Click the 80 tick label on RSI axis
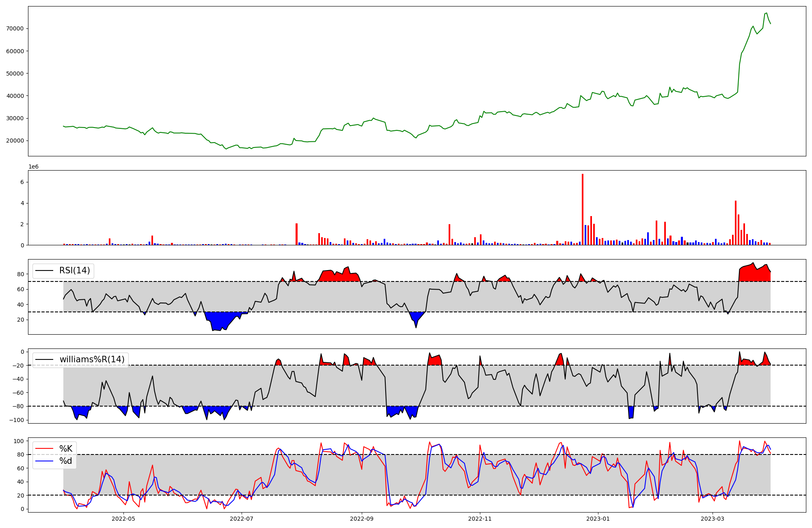Image resolution: width=812 pixels, height=528 pixels. tap(21, 274)
